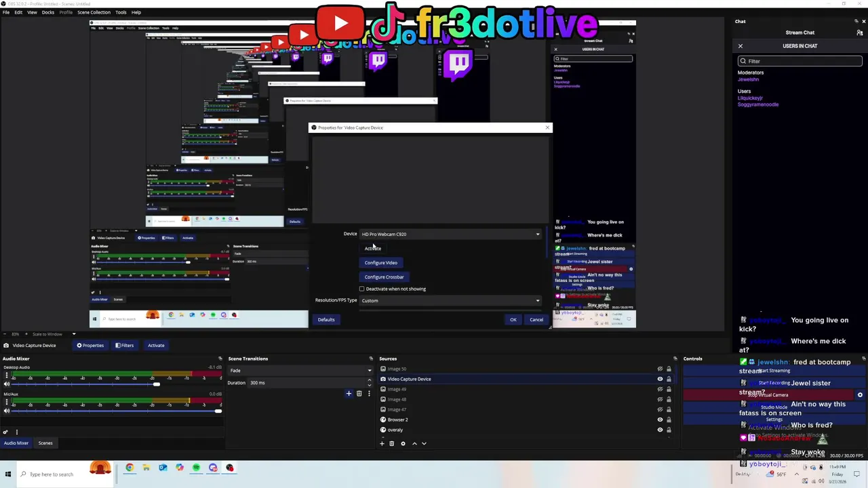Enable Deactivate when not showing checkbox
Image resolution: width=868 pixels, height=488 pixels.
point(361,289)
